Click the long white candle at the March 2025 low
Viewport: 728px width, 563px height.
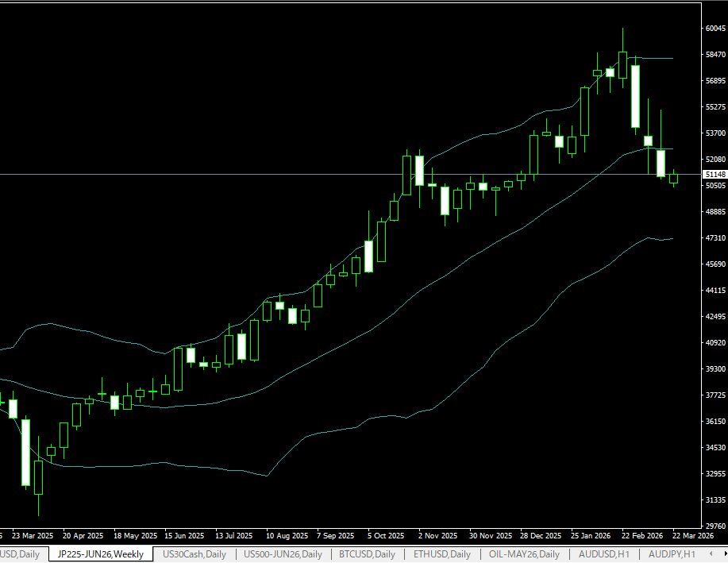tap(25, 452)
